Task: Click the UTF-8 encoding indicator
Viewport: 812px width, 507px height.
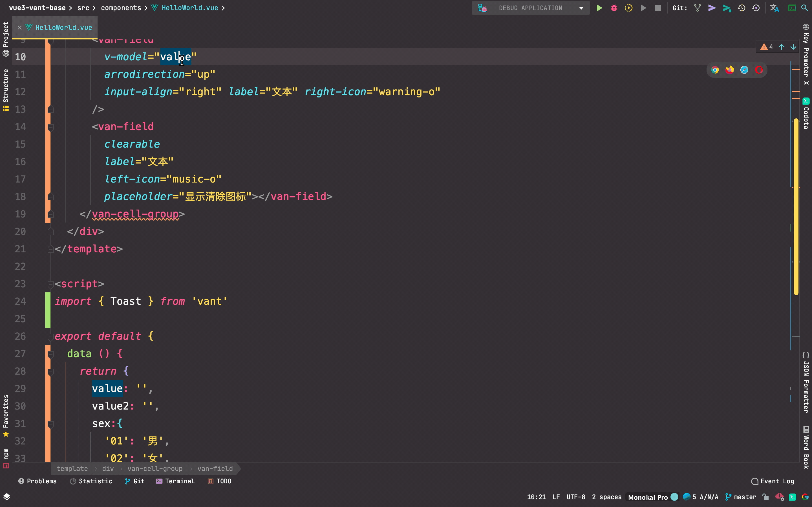Action: pos(575,497)
